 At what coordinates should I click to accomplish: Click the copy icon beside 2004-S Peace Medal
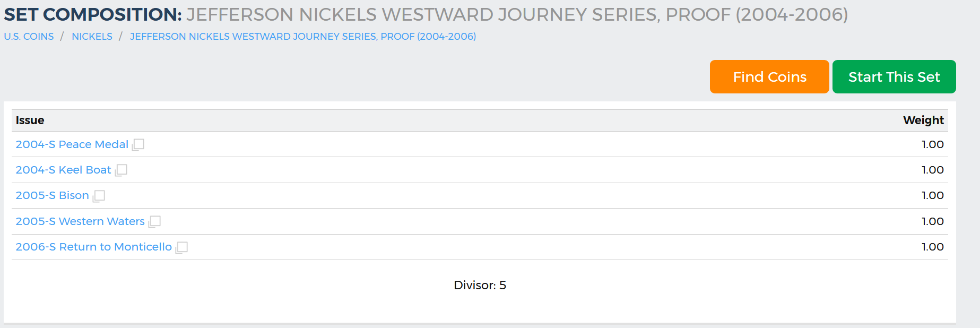(x=138, y=144)
